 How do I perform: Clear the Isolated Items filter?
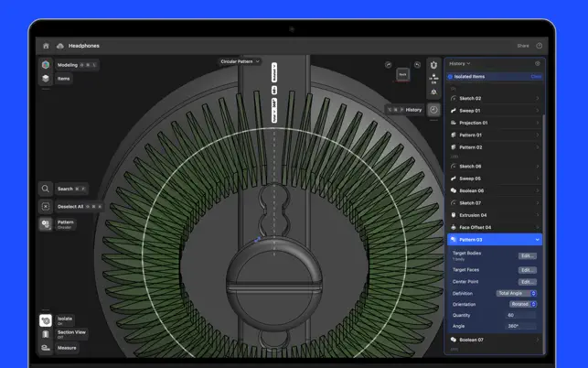point(536,77)
